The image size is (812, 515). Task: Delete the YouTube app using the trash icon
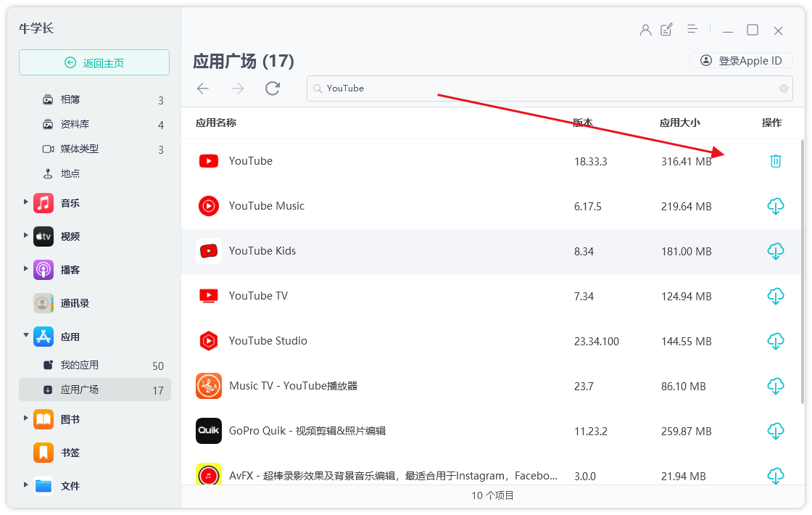coord(776,161)
